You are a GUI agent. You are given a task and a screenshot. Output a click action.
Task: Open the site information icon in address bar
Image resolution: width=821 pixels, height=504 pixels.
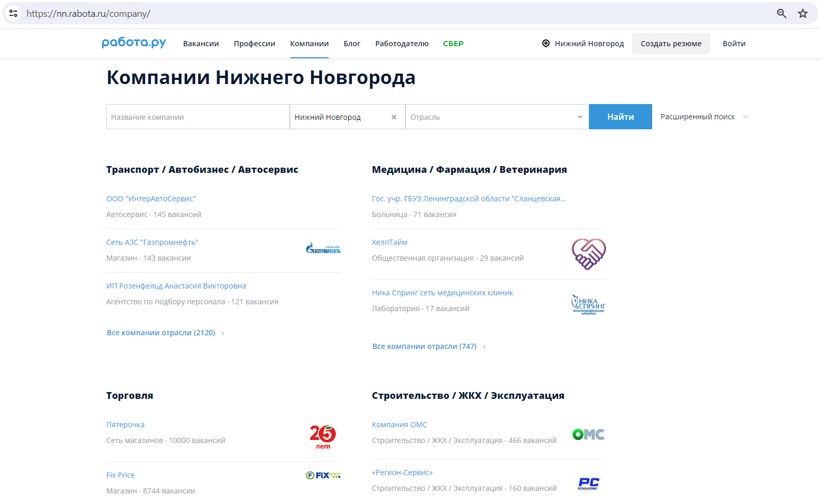click(14, 14)
